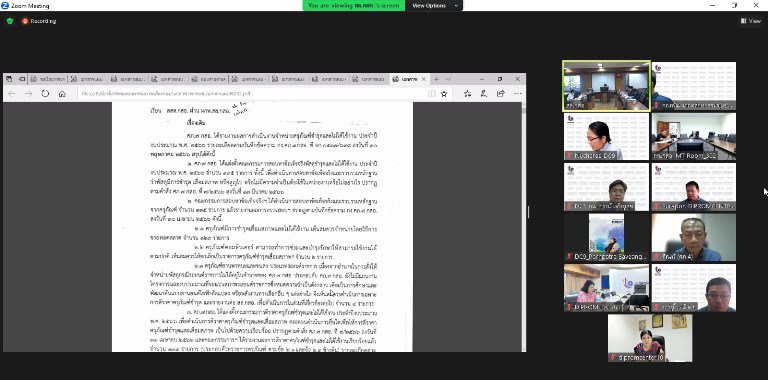Minimize the shared browser window
Viewport: 768px width, 380px height.
point(481,79)
